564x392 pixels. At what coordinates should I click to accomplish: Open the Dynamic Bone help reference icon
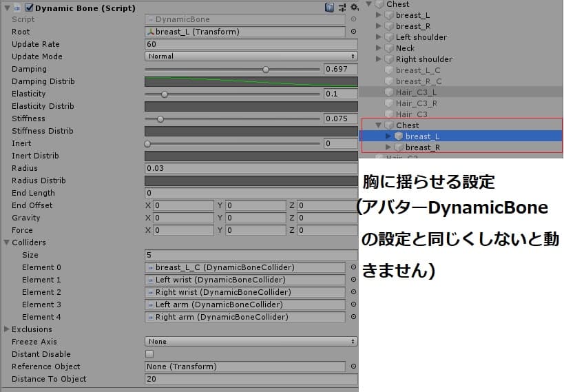click(329, 8)
